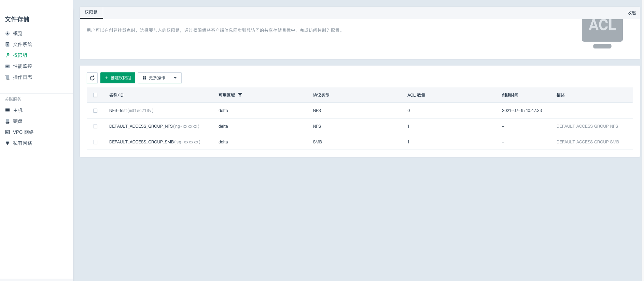The width and height of the screenshot is (644, 281).
Task: Open 文件系统 in the sidebar
Action: point(23,44)
